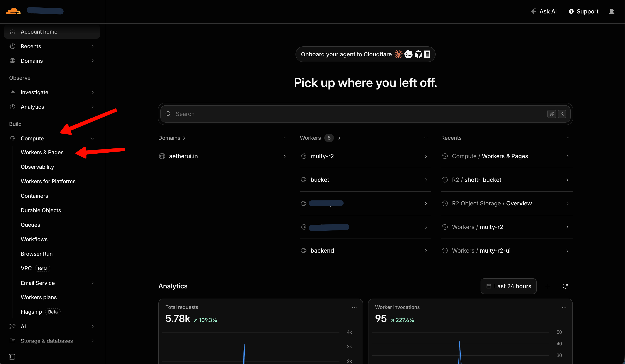Screen dimensions: 625x364
Task: Open Total requests card three-dot menu
Action: (x=354, y=307)
